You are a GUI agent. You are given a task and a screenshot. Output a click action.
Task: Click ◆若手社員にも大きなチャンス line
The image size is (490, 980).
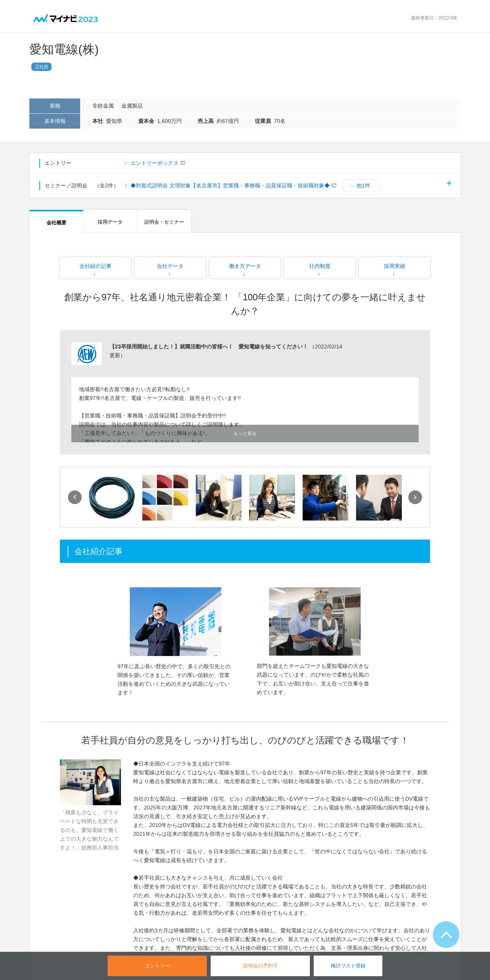tap(208, 878)
